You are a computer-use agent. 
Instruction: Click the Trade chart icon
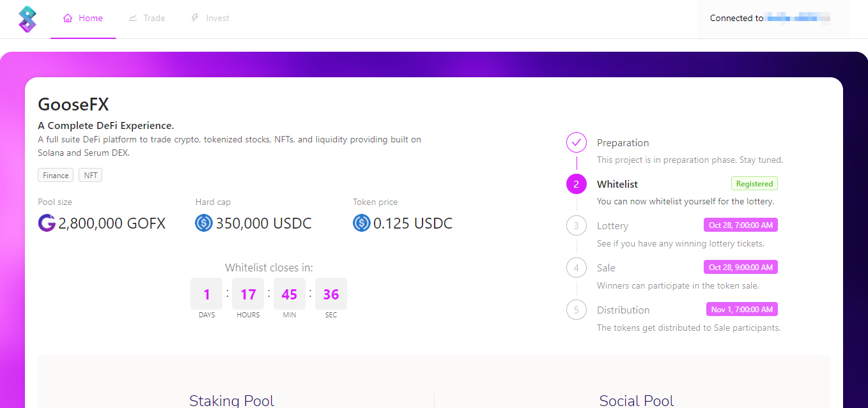pyautogui.click(x=133, y=18)
